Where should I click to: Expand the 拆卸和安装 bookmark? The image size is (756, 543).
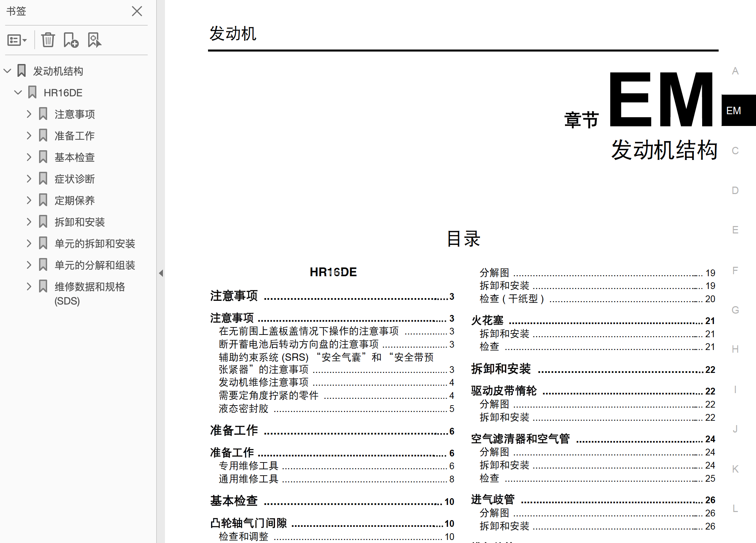(x=29, y=222)
